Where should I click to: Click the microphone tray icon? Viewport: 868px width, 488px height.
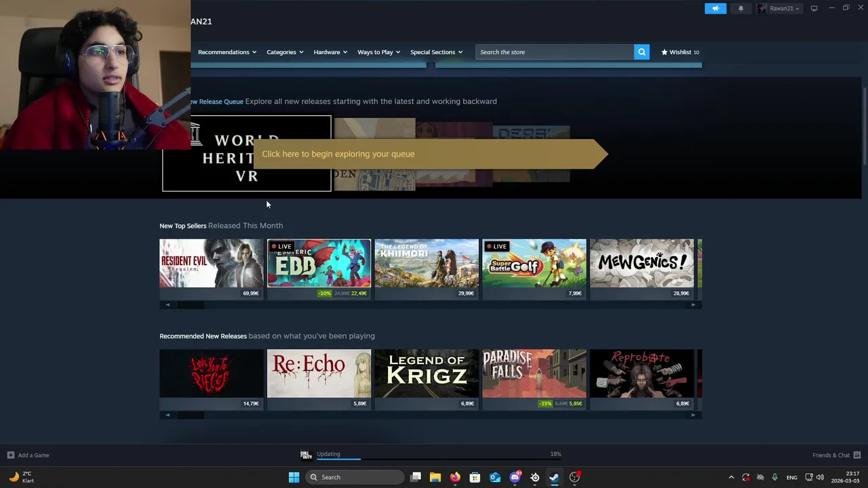pos(774,477)
